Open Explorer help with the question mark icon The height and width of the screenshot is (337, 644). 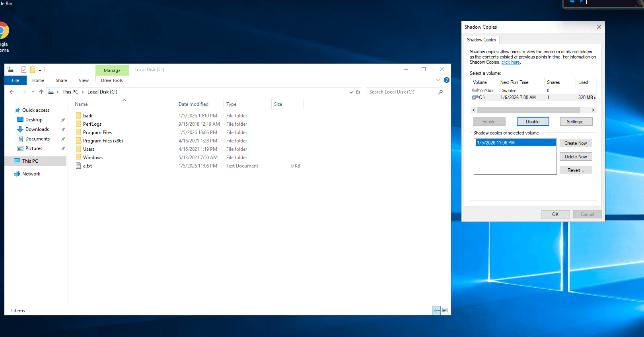(446, 80)
